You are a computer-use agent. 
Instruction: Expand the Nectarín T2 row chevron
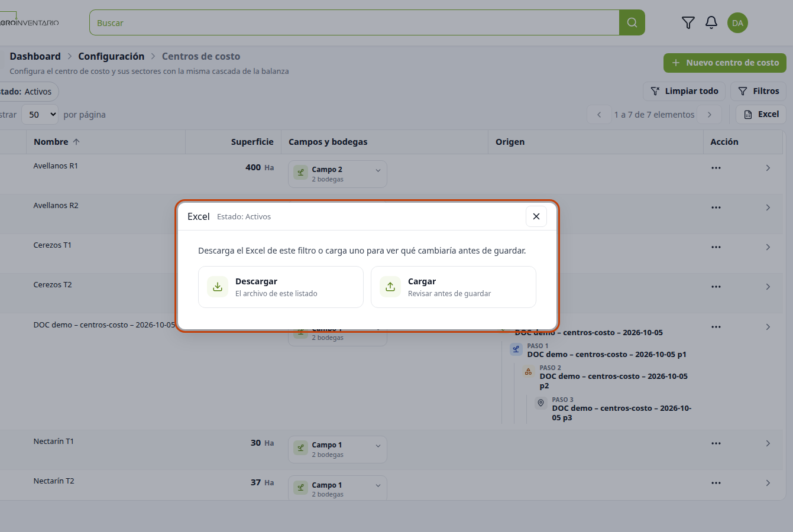[768, 483]
